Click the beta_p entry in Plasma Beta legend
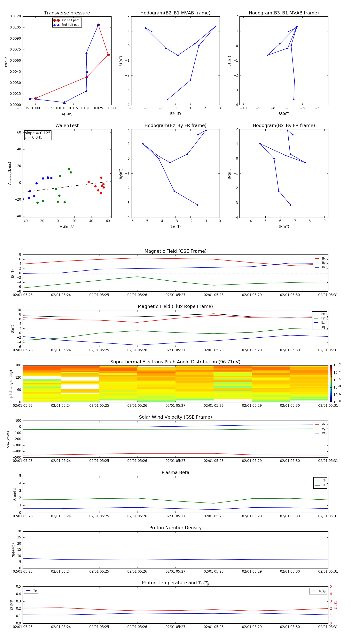This screenshot has width=351, height=644. tap(320, 480)
